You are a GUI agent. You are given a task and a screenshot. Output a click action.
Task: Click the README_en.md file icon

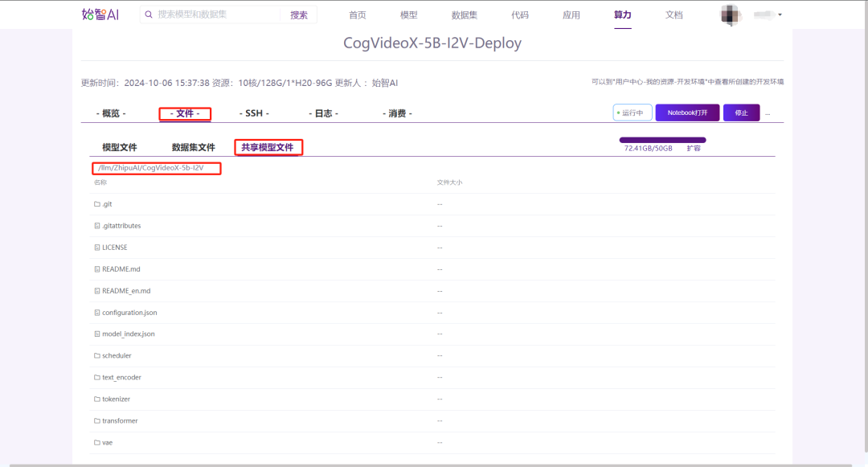coord(97,290)
